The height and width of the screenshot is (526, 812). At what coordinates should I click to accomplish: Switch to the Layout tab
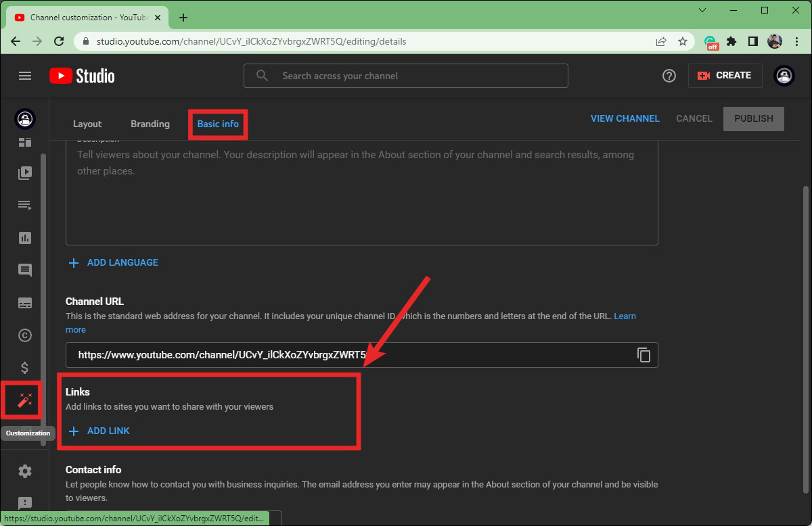coord(87,124)
